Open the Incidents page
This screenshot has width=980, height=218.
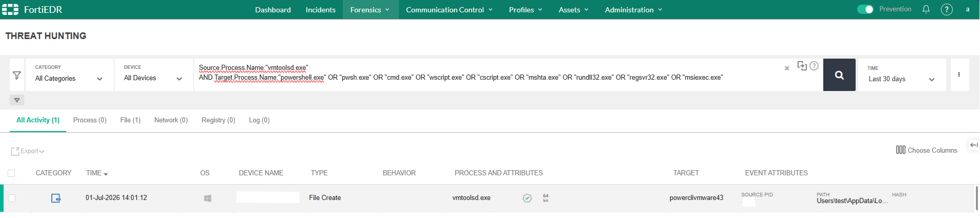click(320, 10)
